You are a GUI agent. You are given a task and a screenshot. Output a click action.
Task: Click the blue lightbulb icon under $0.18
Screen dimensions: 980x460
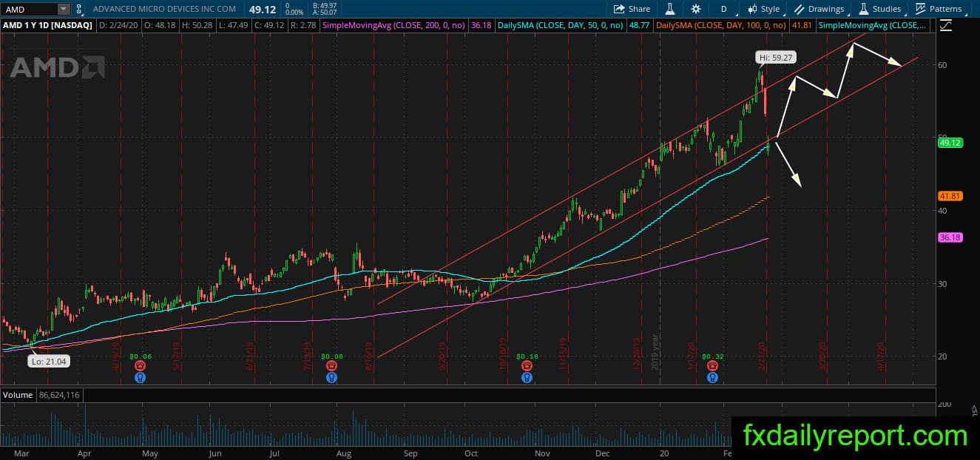(527, 377)
